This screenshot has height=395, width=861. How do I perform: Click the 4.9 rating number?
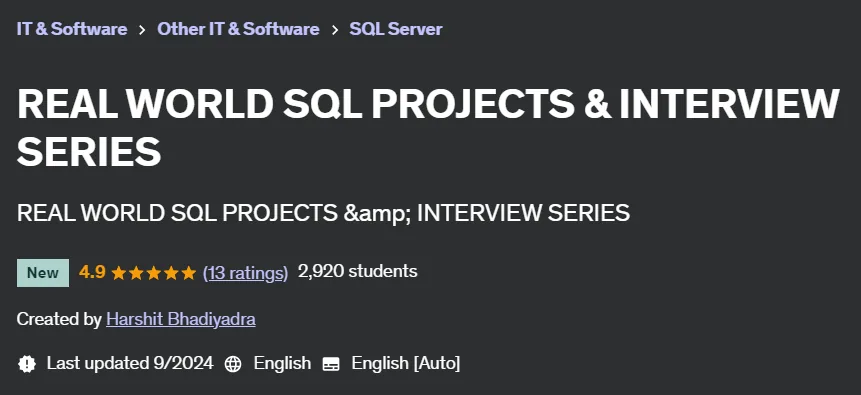pyautogui.click(x=92, y=272)
